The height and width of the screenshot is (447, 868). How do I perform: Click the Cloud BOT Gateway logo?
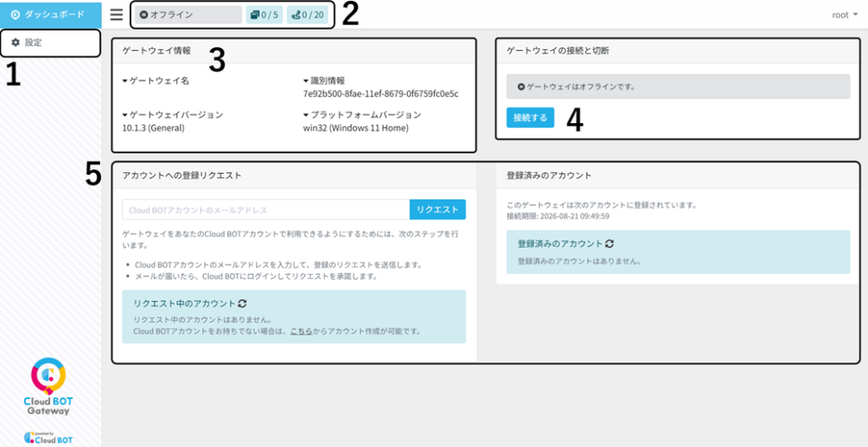48,386
